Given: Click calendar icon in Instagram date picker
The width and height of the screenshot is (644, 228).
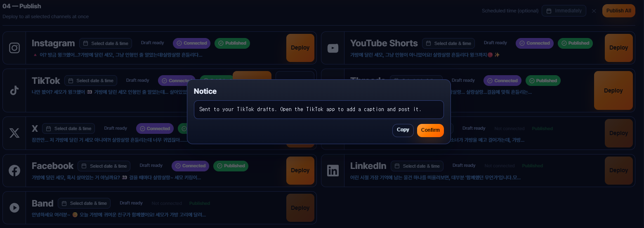Looking at the screenshot, I should (x=86, y=43).
